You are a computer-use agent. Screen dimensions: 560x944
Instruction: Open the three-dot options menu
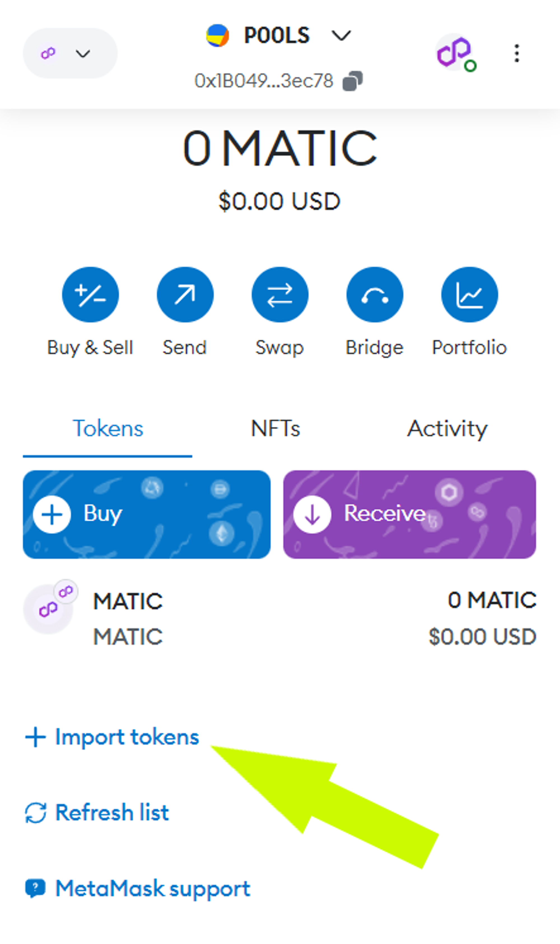(517, 53)
